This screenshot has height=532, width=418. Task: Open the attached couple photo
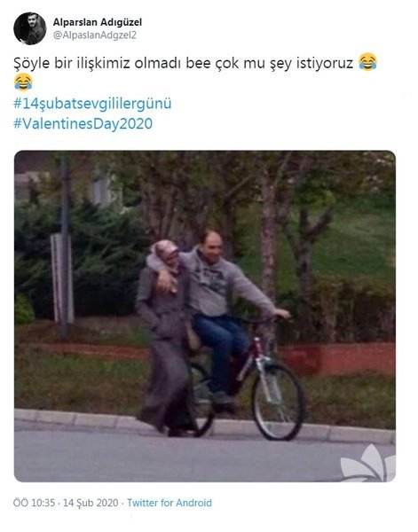coord(205,317)
